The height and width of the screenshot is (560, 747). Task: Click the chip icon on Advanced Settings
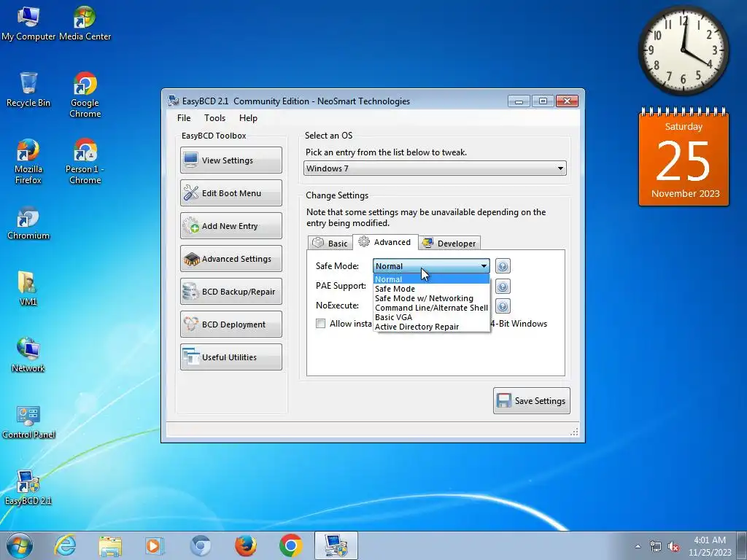(x=192, y=259)
